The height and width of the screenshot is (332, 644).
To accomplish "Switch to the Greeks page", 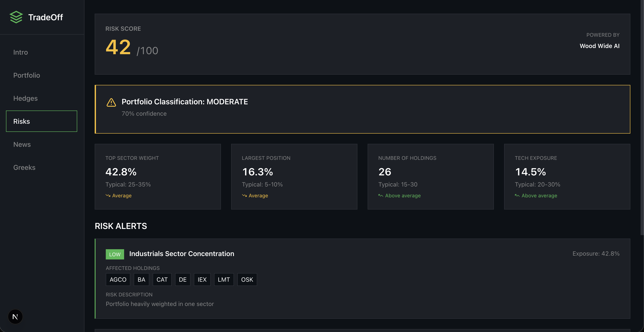I will pyautogui.click(x=24, y=167).
